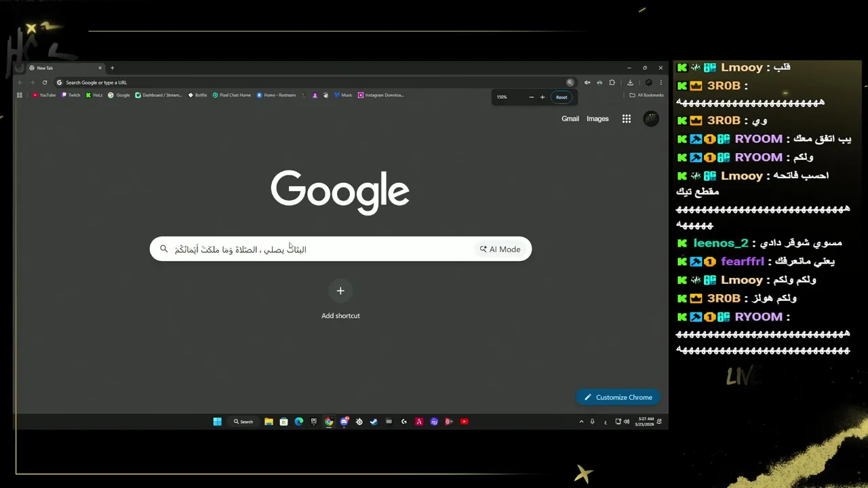Open the Chrome profile avatar in toolbar
This screenshot has height=488, width=868.
pos(648,83)
